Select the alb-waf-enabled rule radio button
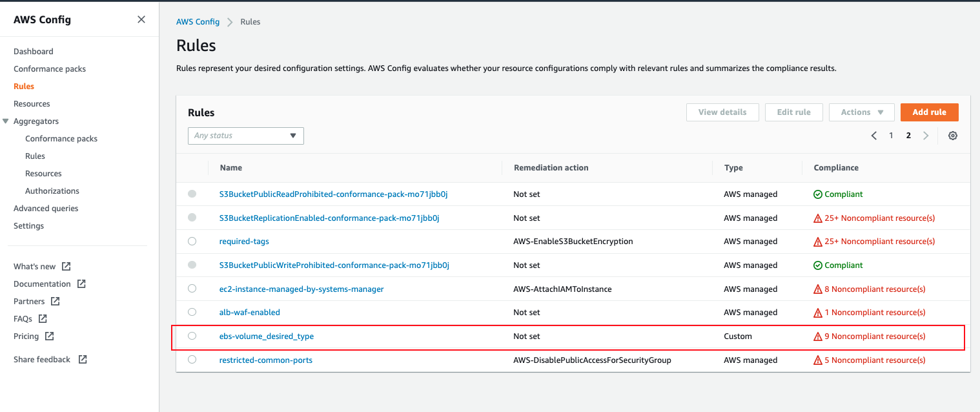The width and height of the screenshot is (980, 412). [192, 312]
